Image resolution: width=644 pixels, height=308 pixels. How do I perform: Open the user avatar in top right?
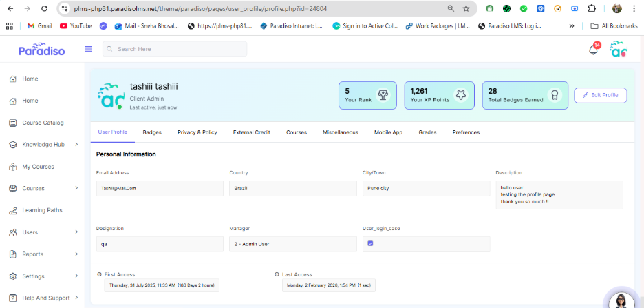pyautogui.click(x=618, y=50)
